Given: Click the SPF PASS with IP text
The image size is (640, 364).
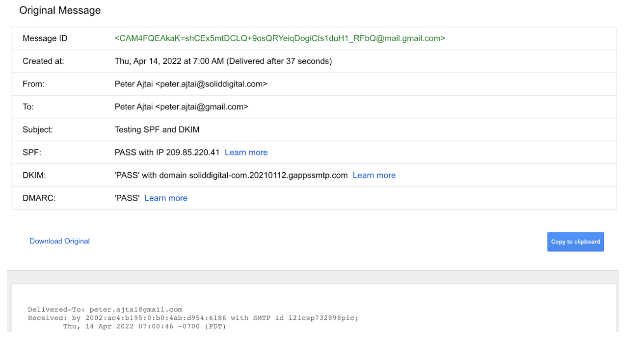Looking at the screenshot, I should click(x=167, y=153).
